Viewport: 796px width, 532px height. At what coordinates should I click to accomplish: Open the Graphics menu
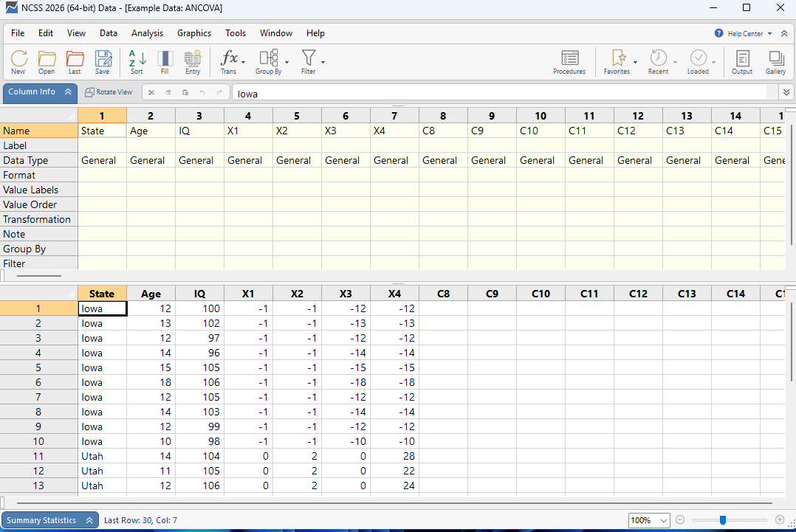pyautogui.click(x=194, y=33)
